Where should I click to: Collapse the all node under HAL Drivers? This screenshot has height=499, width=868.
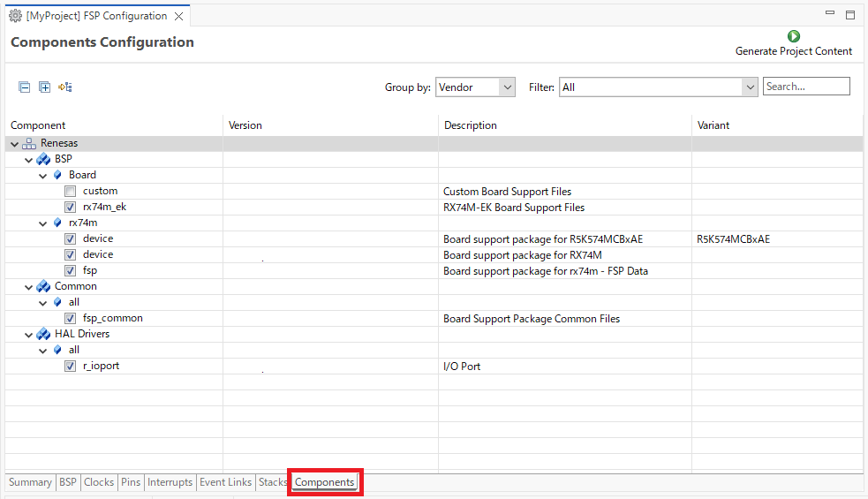[42, 352]
